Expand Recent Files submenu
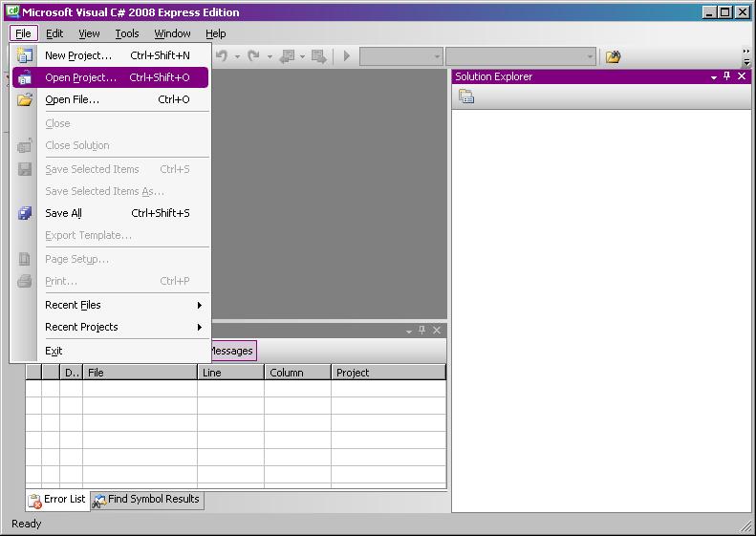 110,305
